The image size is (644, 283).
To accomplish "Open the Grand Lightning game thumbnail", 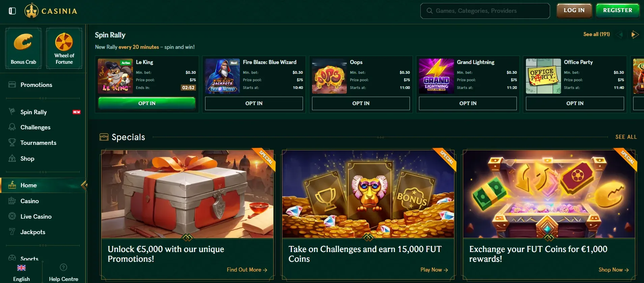I will point(436,76).
